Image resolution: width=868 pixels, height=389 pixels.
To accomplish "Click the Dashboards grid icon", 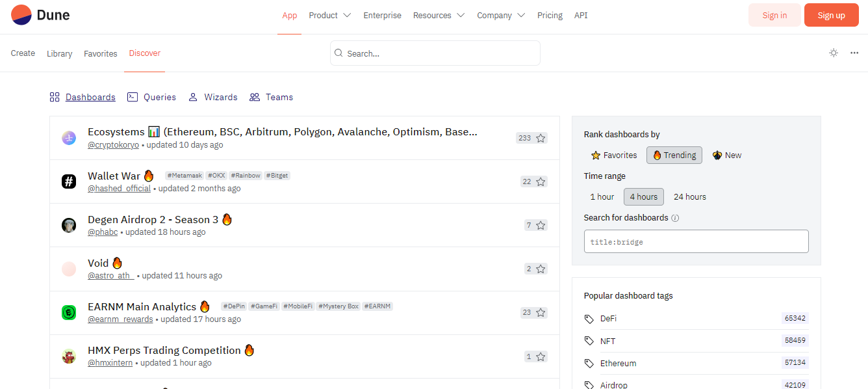I will [x=55, y=97].
